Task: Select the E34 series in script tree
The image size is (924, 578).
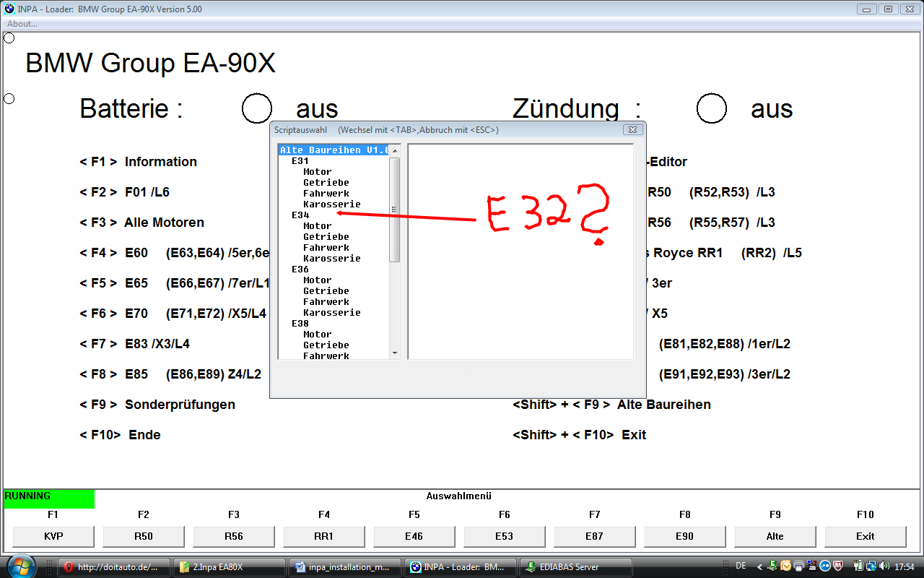Action: (300, 215)
